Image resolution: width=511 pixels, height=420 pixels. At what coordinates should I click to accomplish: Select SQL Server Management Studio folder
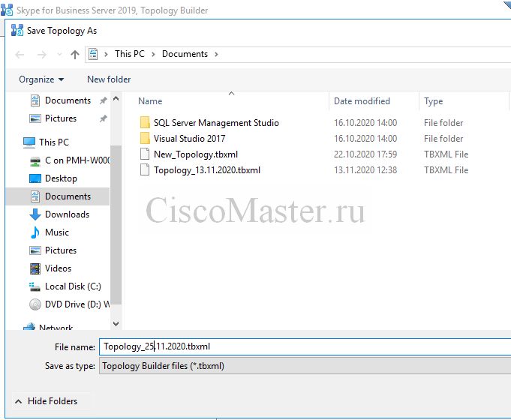tap(216, 123)
